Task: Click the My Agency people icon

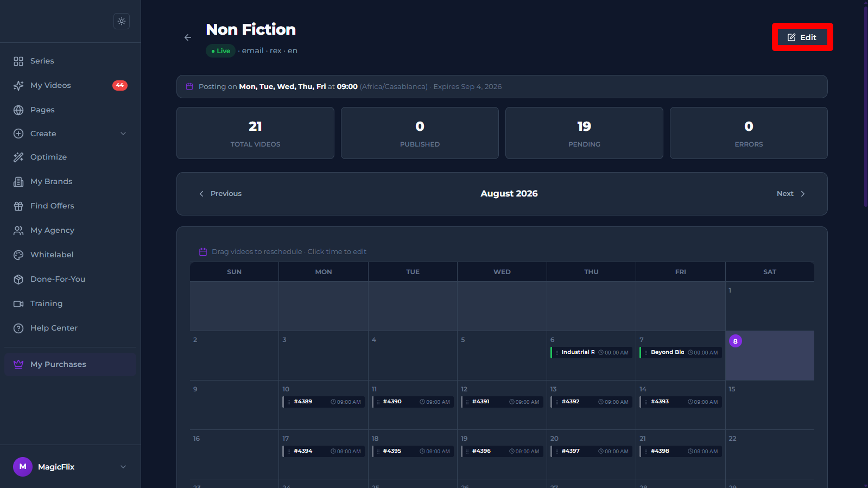Action: click(x=18, y=231)
